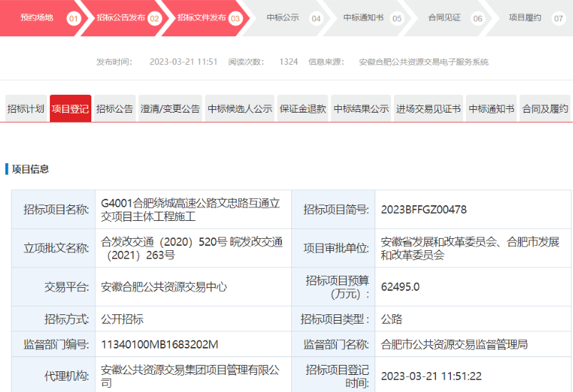Open the 保证金退款 tab

point(303,109)
